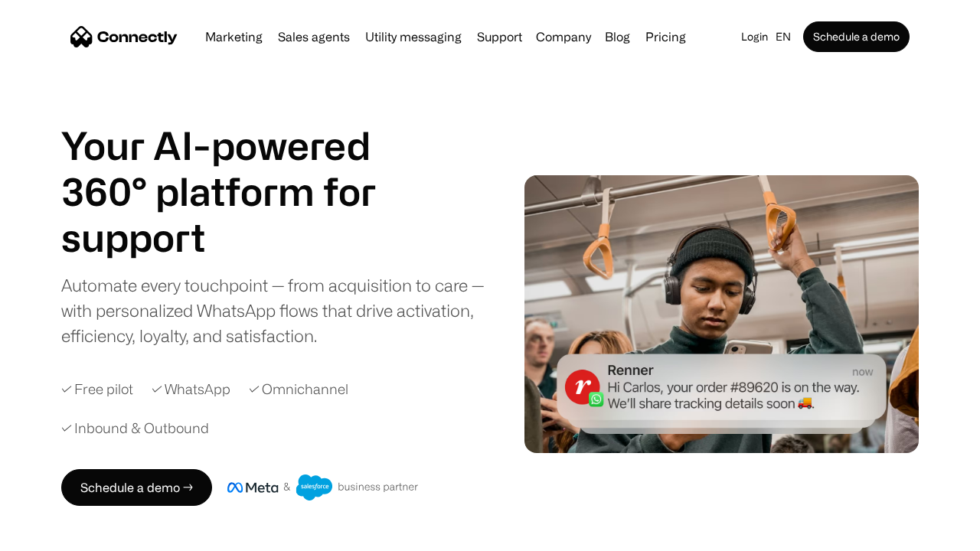Click the Connectly logo icon
Image resolution: width=980 pixels, height=551 pixels.
point(81,37)
